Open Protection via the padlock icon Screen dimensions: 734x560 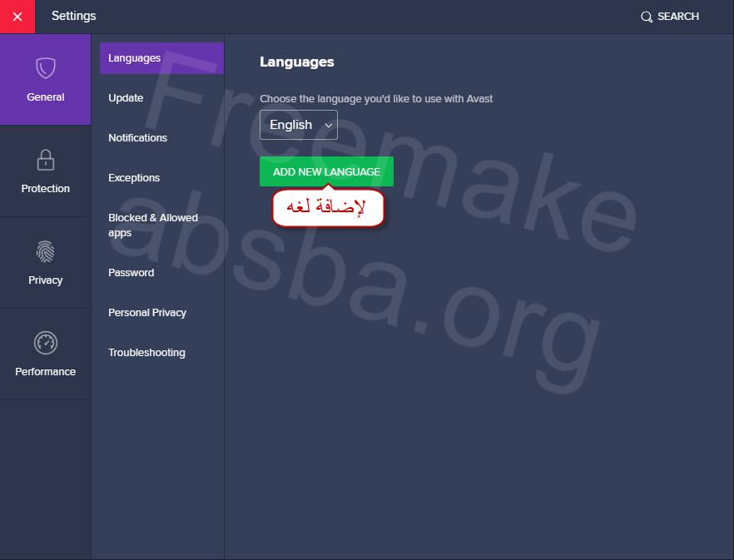coord(46,160)
